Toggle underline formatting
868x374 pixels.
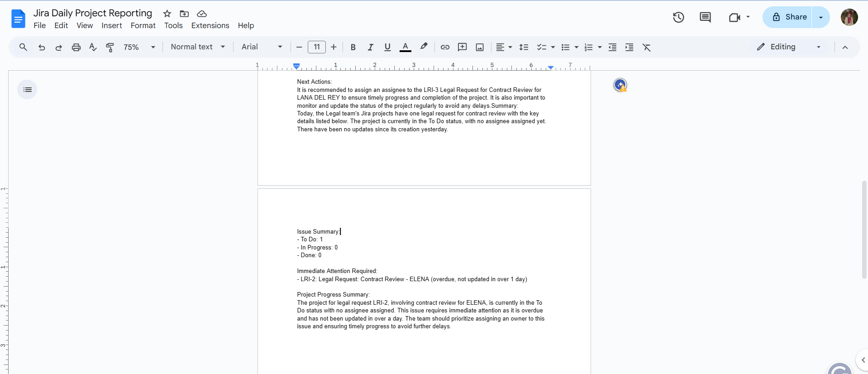point(387,47)
